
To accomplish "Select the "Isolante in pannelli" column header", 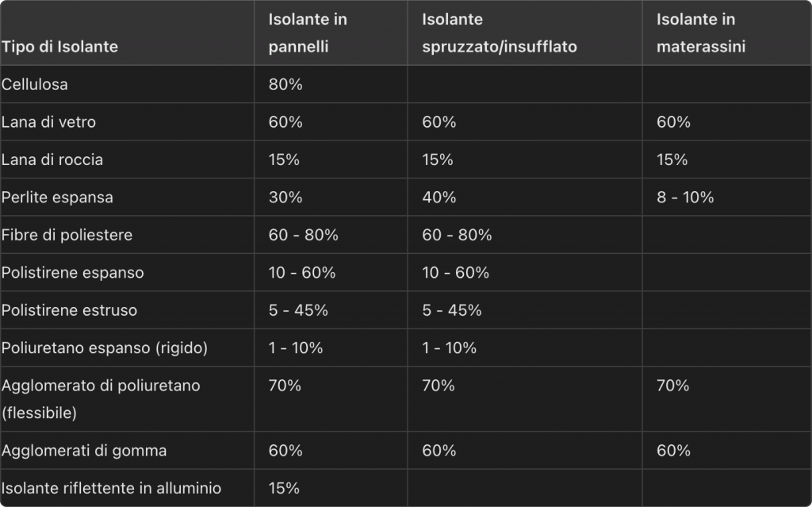I will [x=308, y=33].
